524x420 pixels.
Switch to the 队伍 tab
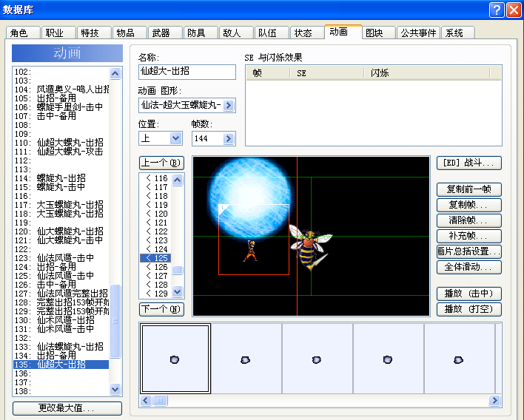[272, 33]
